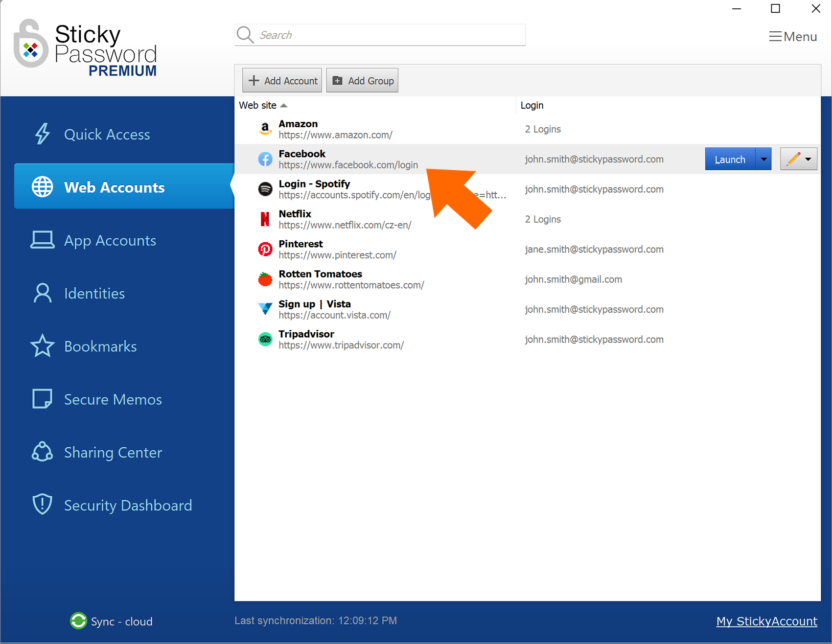Open the hamburger Menu
Screen dimensions: 832x644
click(x=793, y=37)
